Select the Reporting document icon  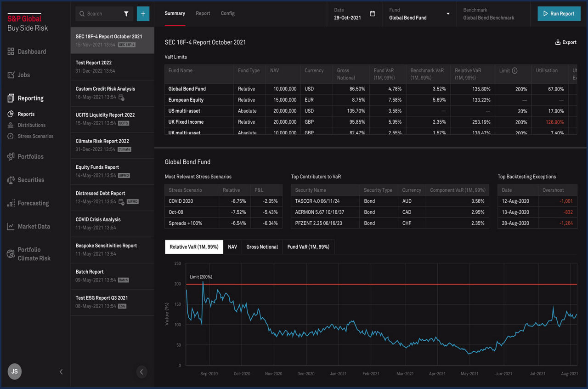[11, 98]
